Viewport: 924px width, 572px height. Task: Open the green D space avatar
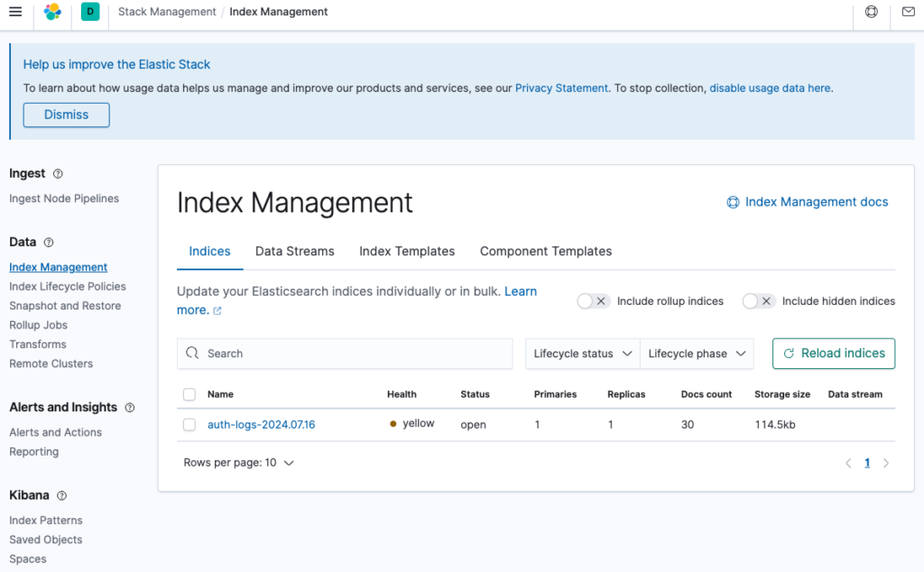(90, 12)
